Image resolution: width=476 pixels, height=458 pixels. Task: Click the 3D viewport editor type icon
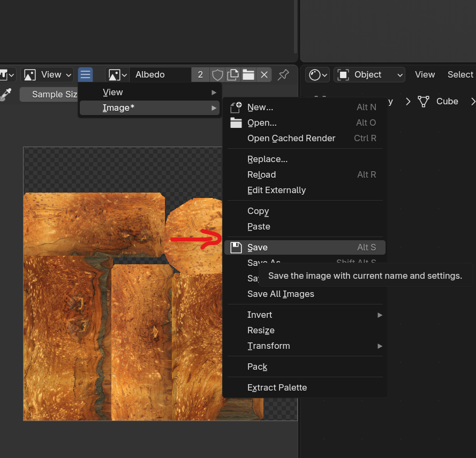318,74
